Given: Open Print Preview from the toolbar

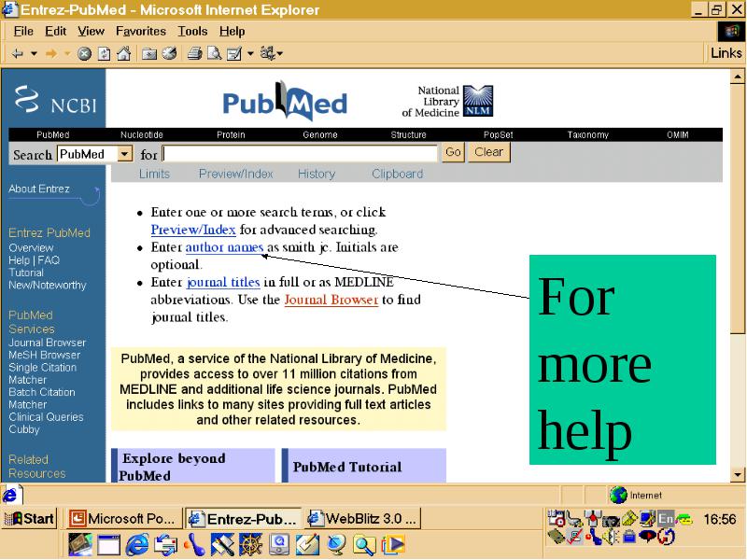Looking at the screenshot, I should 215,53.
